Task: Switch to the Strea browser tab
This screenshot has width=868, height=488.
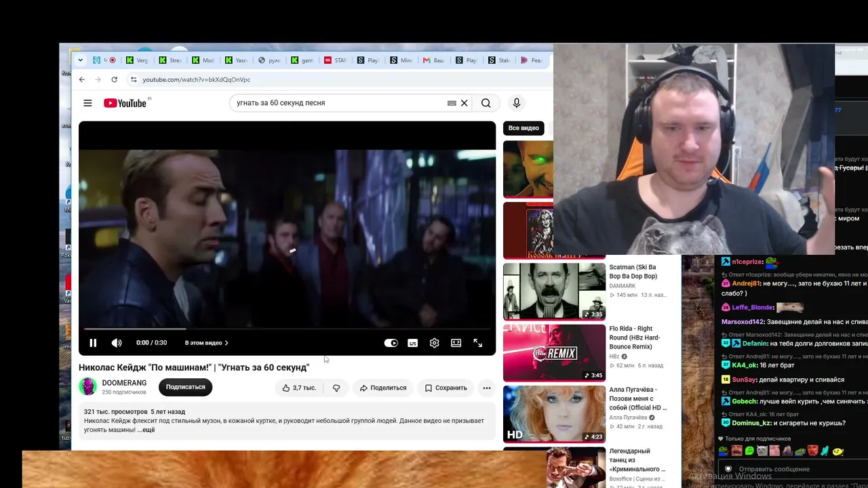Action: [170, 60]
